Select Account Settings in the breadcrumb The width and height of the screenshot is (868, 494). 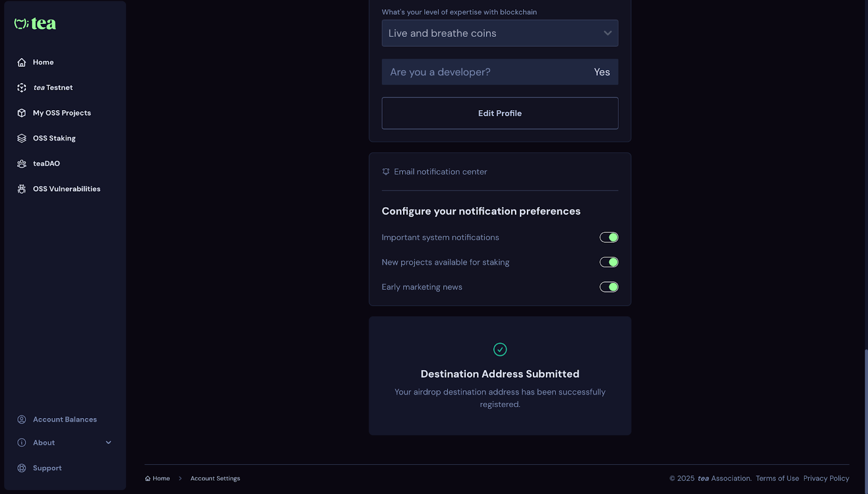(x=215, y=478)
